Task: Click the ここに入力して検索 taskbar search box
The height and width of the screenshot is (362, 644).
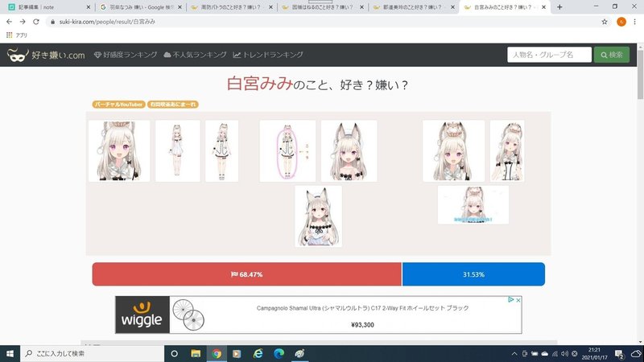Action: [x=92, y=353]
